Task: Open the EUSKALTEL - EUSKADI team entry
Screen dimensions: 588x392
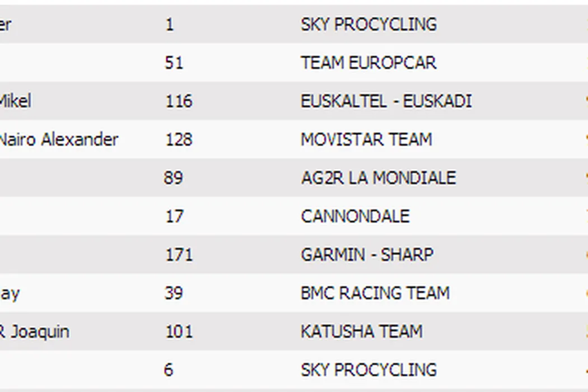Action: tap(386, 101)
